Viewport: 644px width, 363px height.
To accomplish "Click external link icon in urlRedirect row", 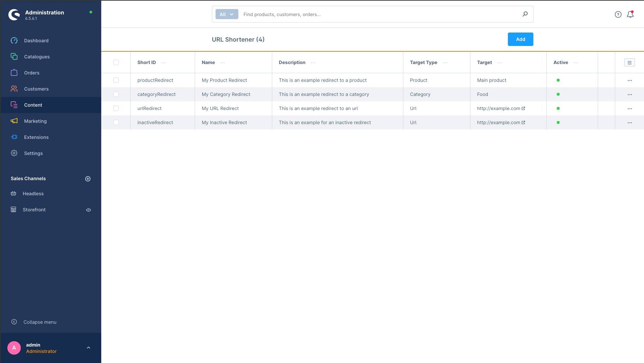I will pos(523,108).
